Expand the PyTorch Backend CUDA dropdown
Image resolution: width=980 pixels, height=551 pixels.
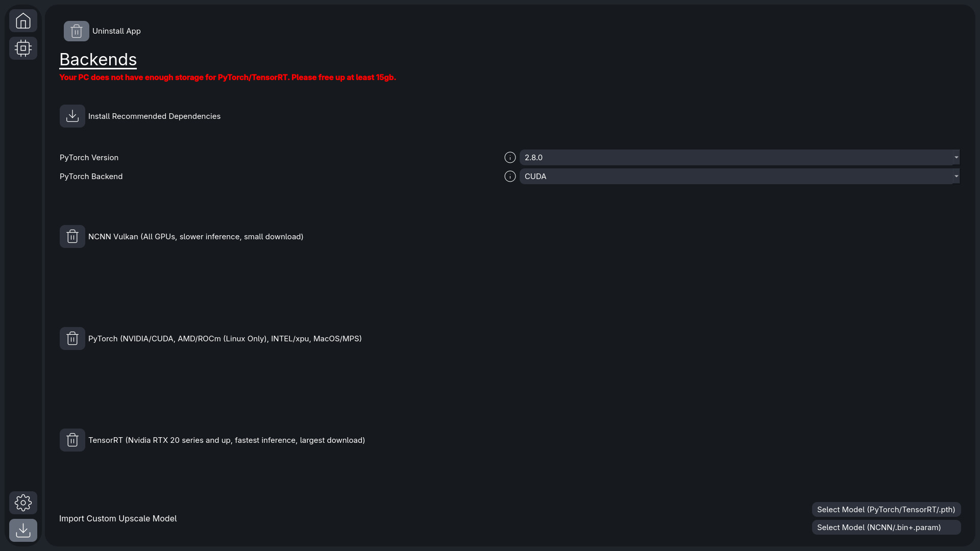click(x=739, y=177)
